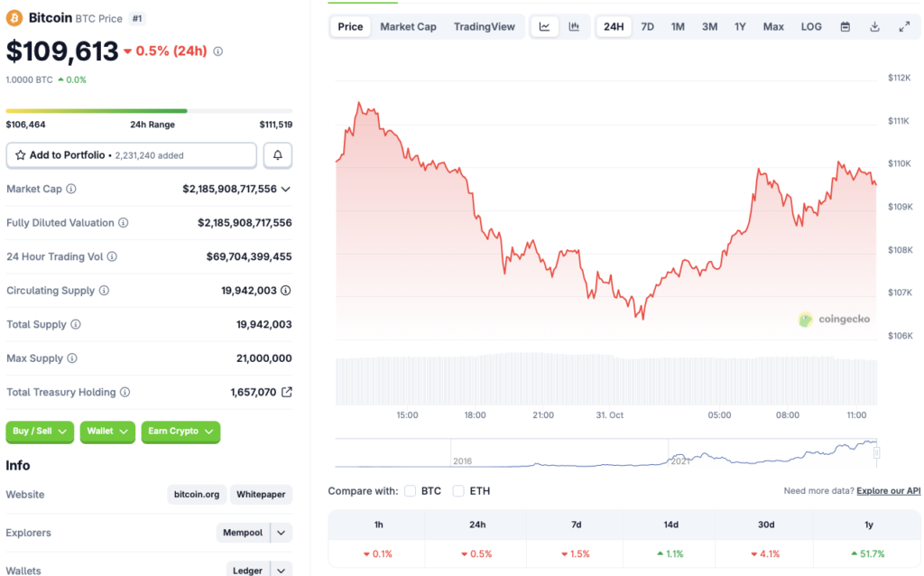Open the calendar date range icon

coord(845,26)
